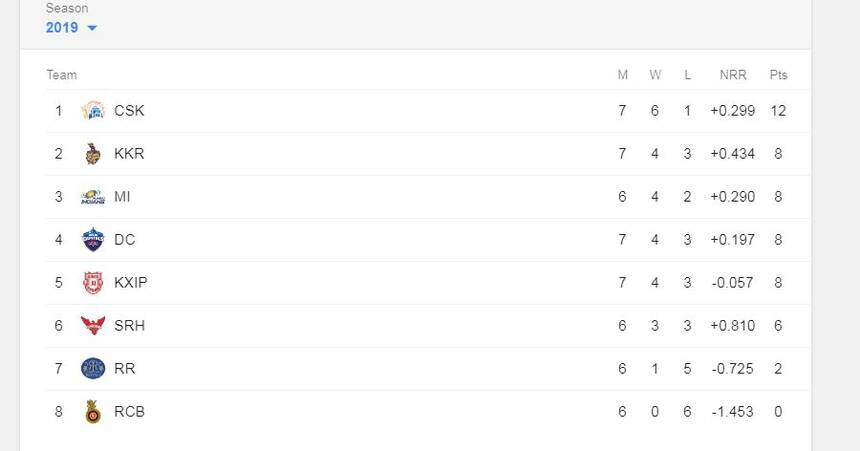Select the CSK team name
Image resolution: width=860 pixels, height=451 pixels.
point(129,111)
